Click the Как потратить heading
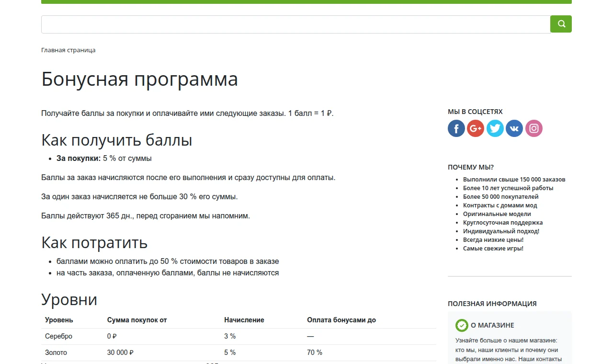This screenshot has width=613, height=364. click(x=94, y=242)
